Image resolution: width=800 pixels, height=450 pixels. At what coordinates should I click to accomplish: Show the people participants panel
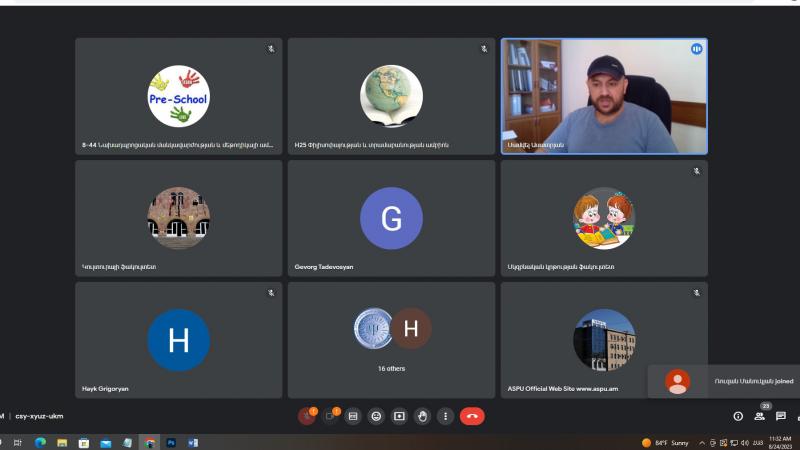759,416
